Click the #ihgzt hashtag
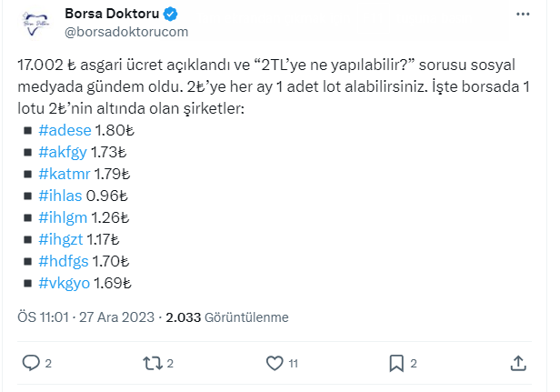 [63, 239]
